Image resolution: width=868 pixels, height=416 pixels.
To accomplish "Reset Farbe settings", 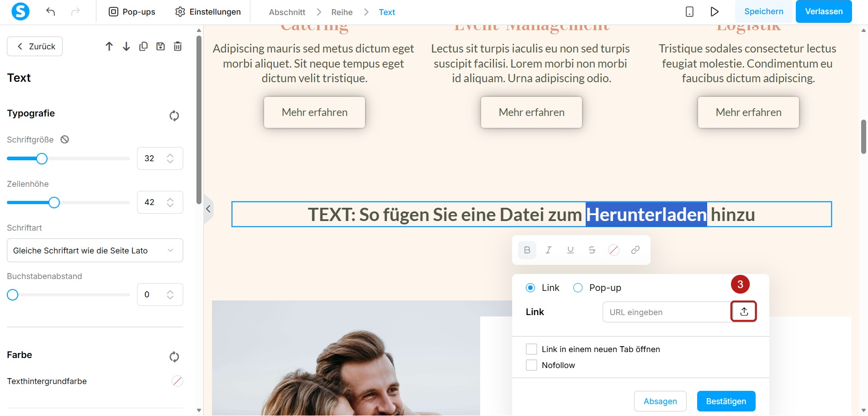I will tap(174, 357).
